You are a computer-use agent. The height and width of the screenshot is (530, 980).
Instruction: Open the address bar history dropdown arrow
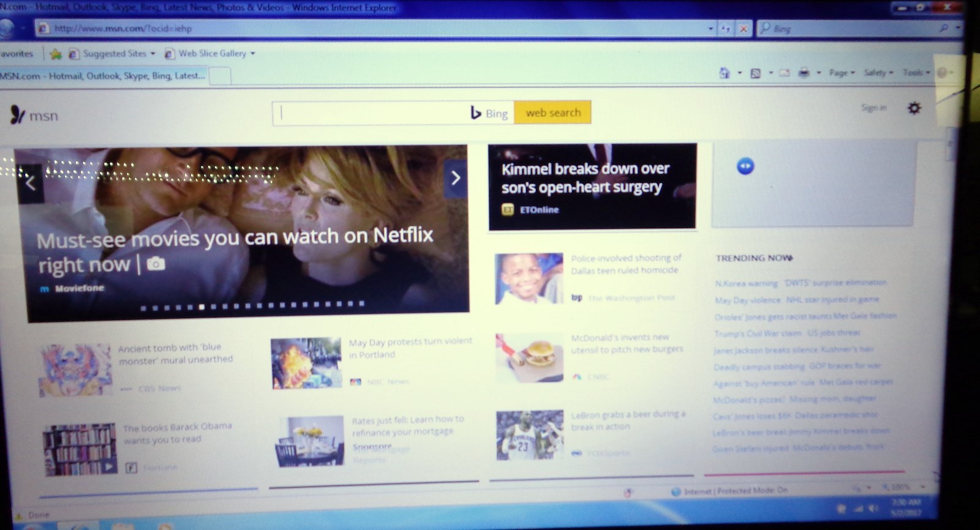[710, 29]
